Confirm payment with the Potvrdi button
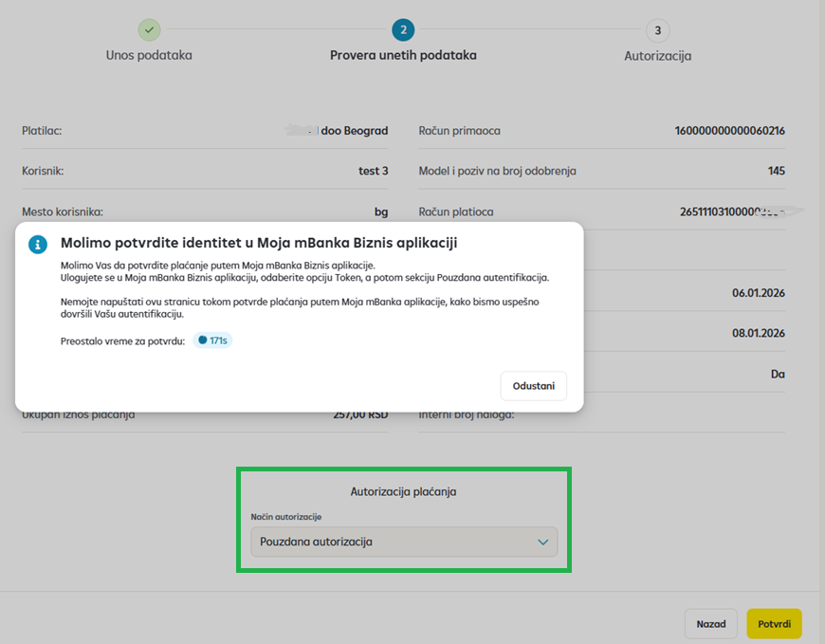 [774, 624]
